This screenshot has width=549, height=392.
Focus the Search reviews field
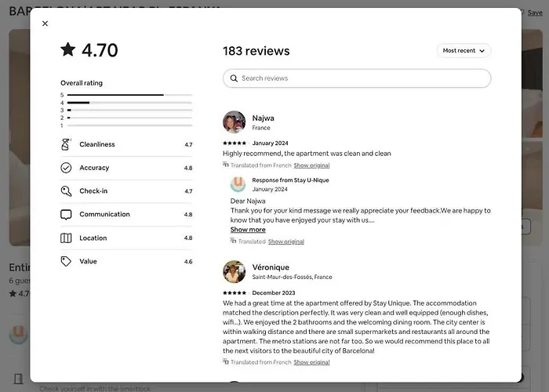[357, 78]
